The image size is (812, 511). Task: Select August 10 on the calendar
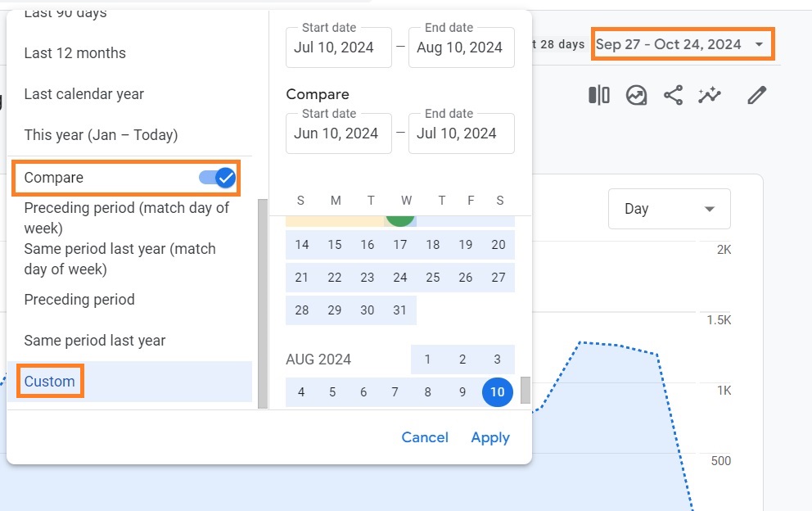point(497,392)
